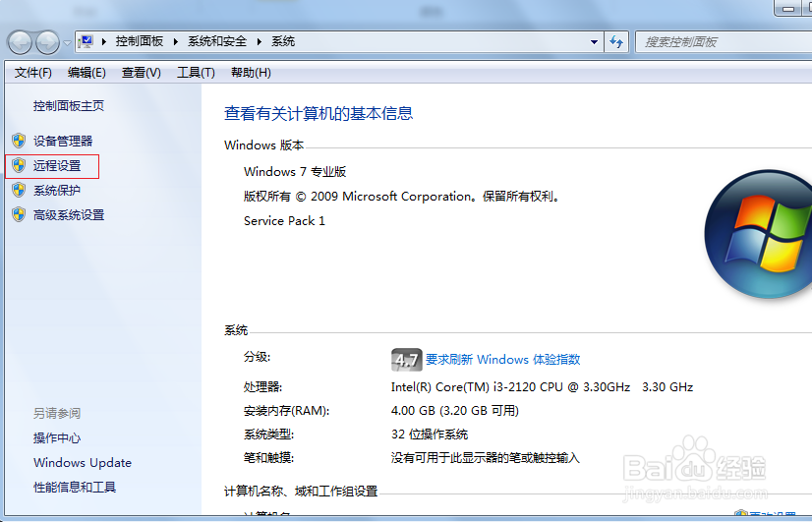Viewport: 812px width, 522px height.
Task: Click 没有可用于此显示器的笔或触控输入 text
Action: point(486,458)
